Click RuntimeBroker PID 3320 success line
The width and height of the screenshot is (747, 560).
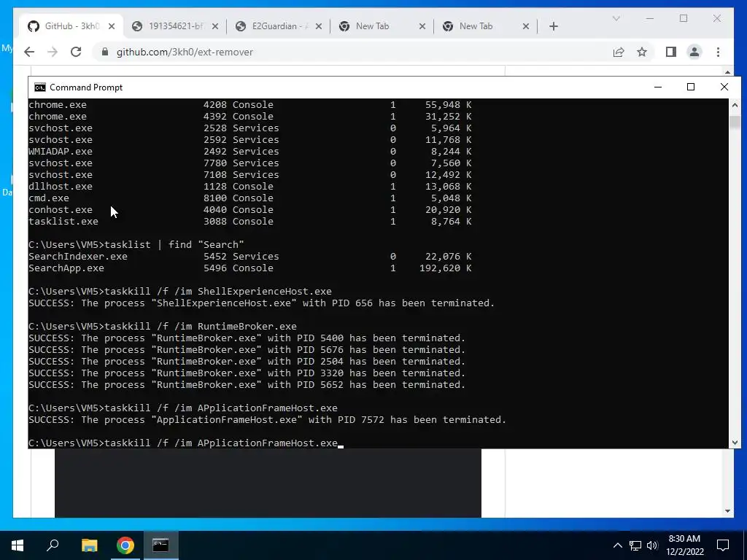click(247, 373)
